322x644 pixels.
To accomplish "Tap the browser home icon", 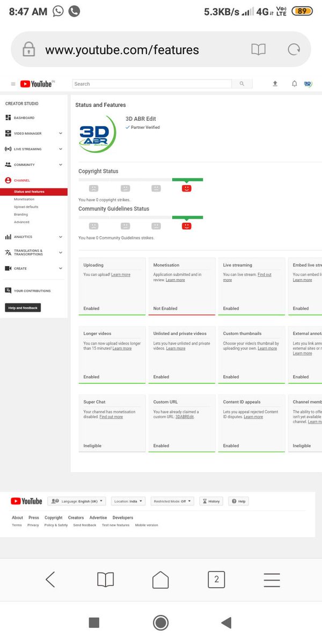I will point(160,580).
